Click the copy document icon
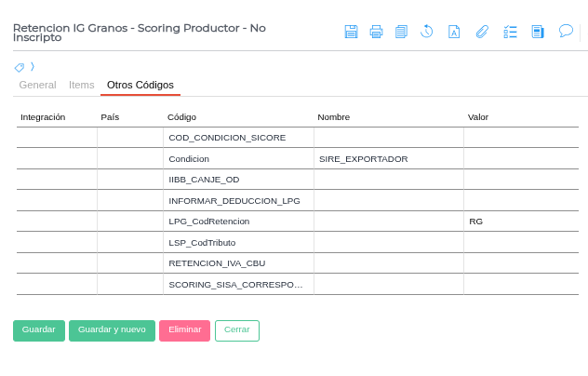 tap(401, 32)
